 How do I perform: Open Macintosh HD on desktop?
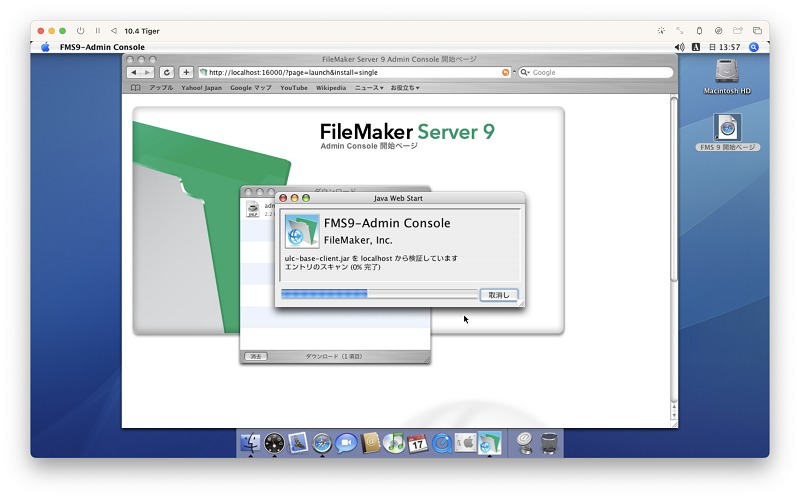tap(727, 77)
